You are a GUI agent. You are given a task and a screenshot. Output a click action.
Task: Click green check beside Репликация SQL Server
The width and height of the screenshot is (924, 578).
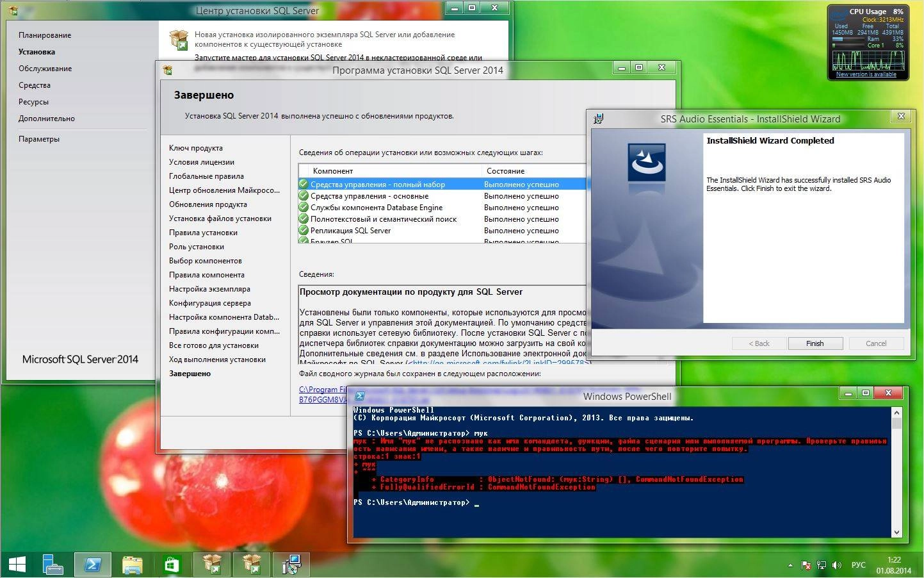point(304,230)
